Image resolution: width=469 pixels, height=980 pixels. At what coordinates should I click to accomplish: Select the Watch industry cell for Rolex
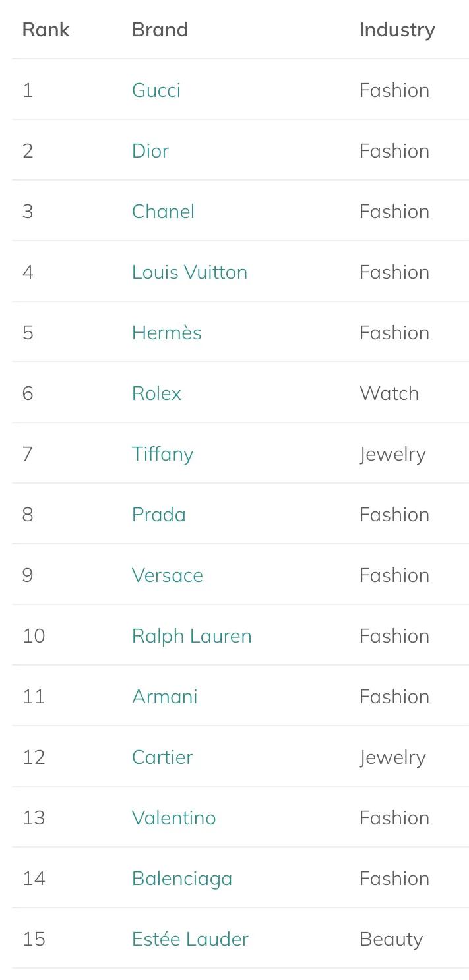point(389,393)
